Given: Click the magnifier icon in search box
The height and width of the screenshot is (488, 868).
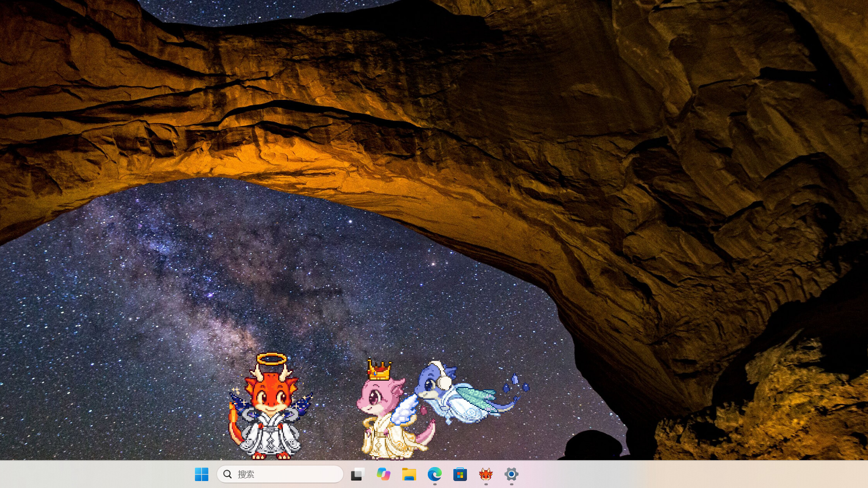Looking at the screenshot, I should point(227,474).
